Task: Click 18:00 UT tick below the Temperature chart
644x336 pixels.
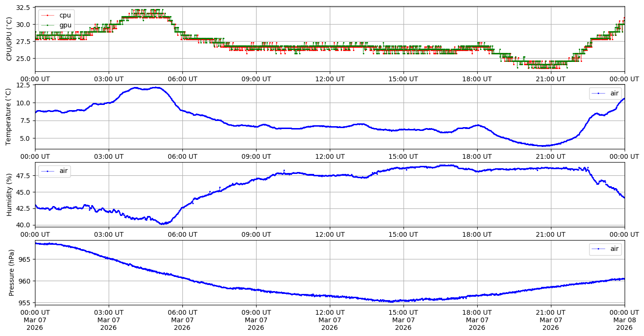Action: point(477,156)
